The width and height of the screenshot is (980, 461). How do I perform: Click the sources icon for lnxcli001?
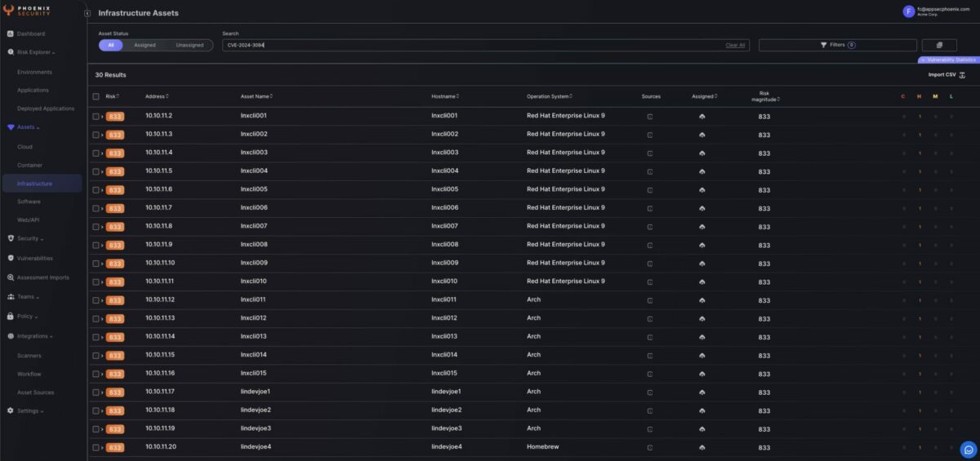(650, 117)
